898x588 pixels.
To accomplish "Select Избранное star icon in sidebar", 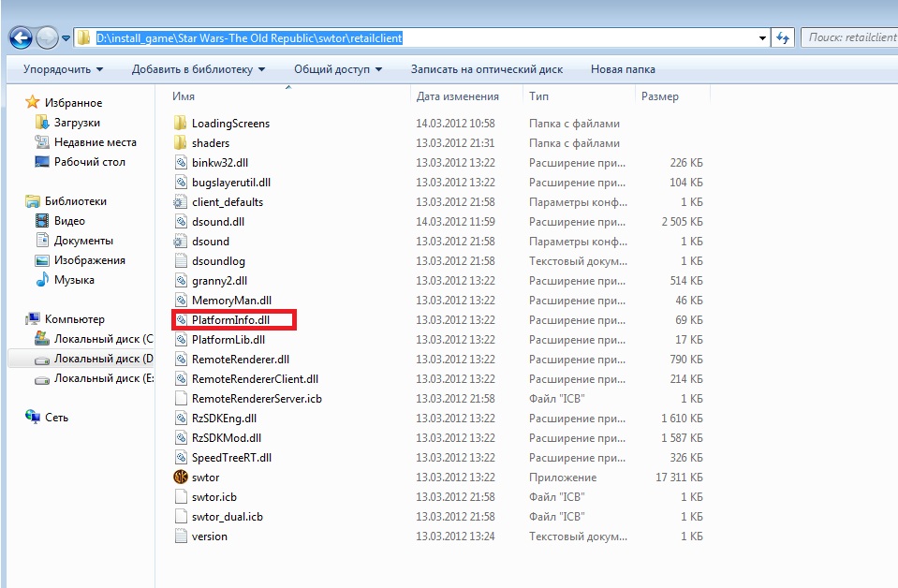I will (x=33, y=102).
